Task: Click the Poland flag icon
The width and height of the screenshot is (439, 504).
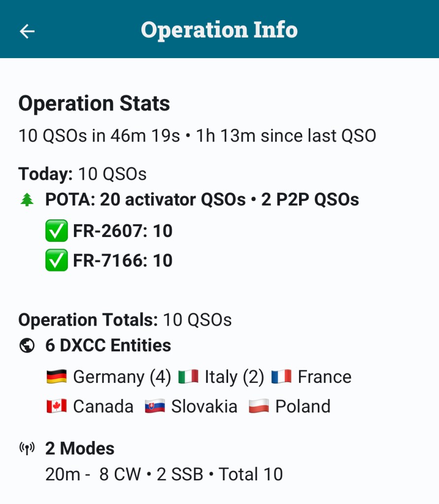Action: pos(259,406)
